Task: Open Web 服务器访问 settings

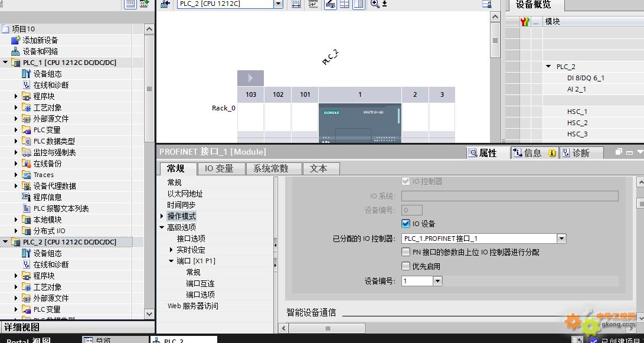Action: 192,306
